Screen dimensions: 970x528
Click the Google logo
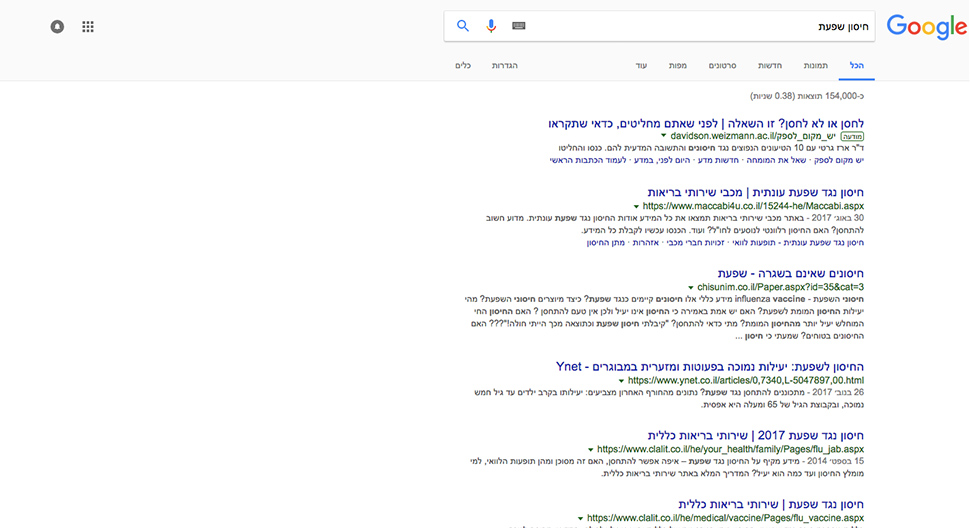926,27
